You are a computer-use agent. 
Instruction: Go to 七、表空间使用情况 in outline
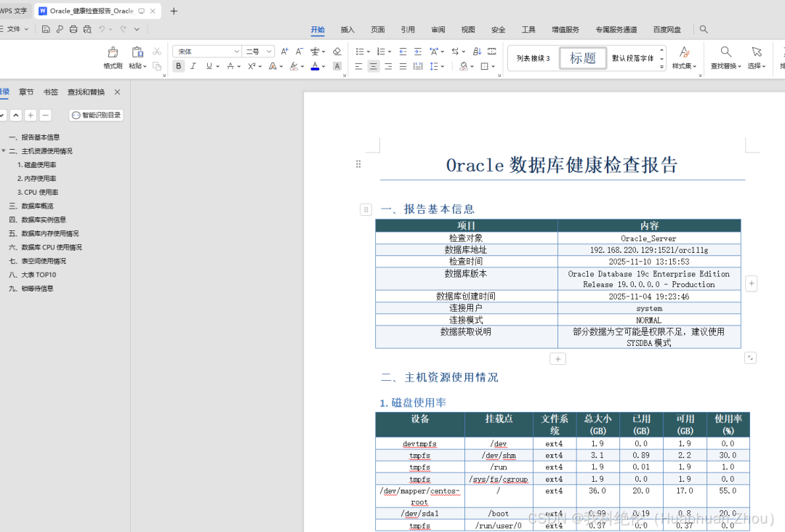point(37,261)
